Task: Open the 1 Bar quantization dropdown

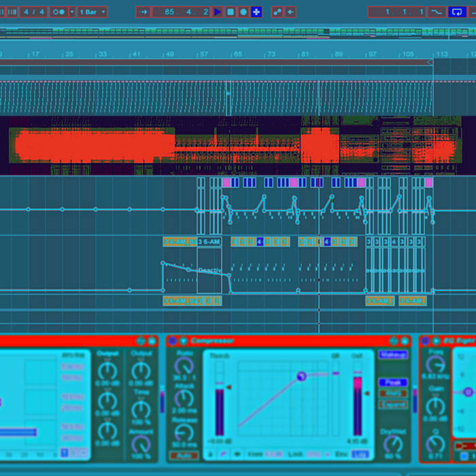Action: tap(92, 12)
